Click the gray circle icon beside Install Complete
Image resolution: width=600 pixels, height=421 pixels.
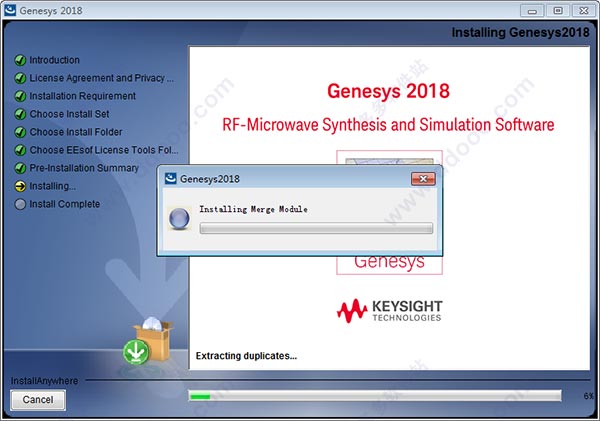coord(20,204)
